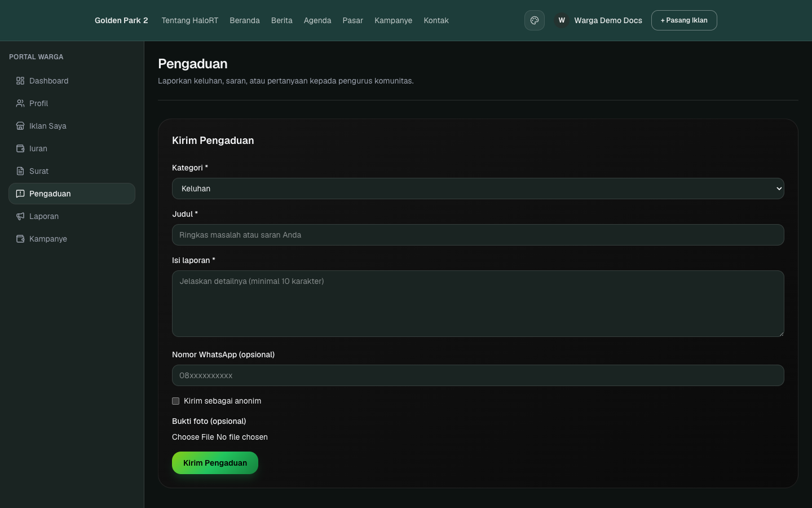Open the Warga Demo Docs account name

coord(608,20)
